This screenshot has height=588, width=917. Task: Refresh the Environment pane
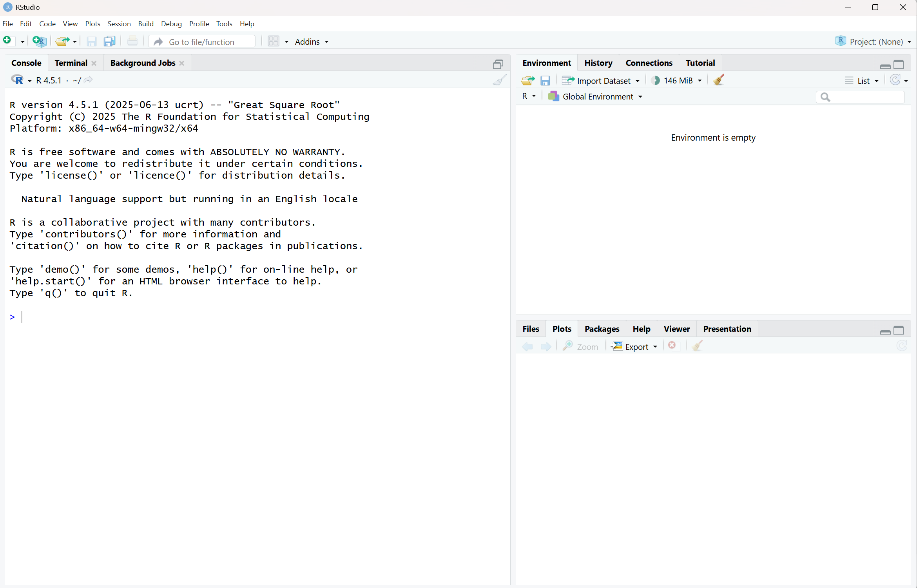tap(895, 80)
